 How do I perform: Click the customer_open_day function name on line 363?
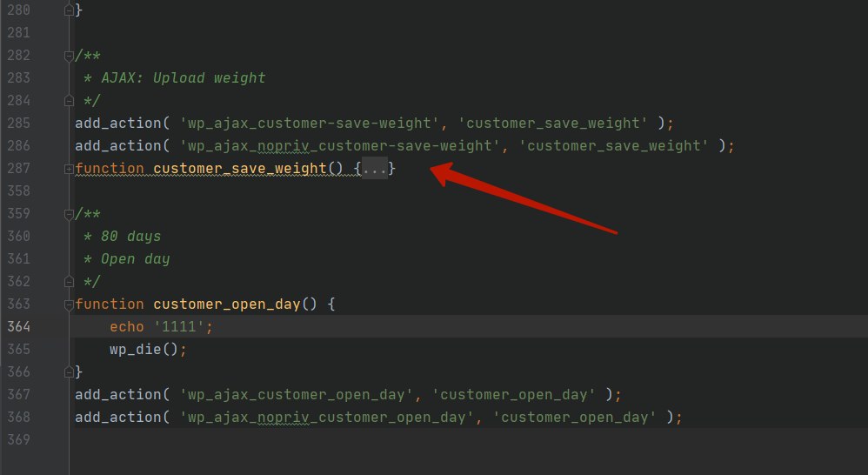[227, 304]
